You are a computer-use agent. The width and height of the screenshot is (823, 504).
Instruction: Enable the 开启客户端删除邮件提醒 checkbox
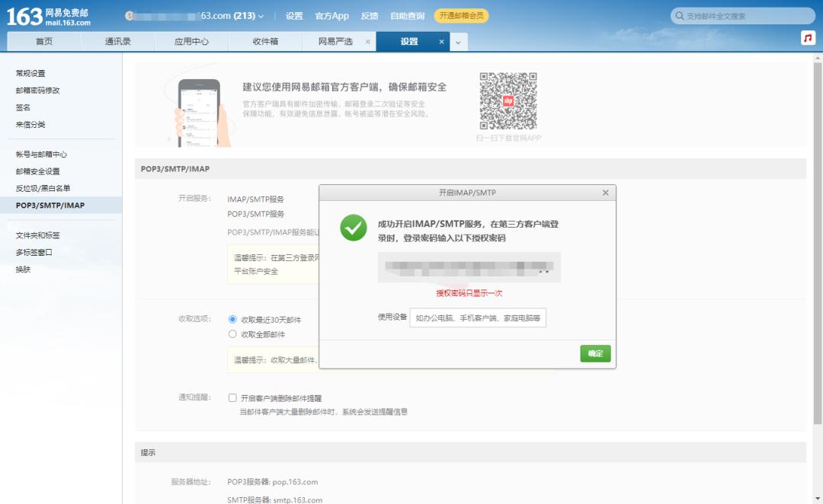coord(233,397)
